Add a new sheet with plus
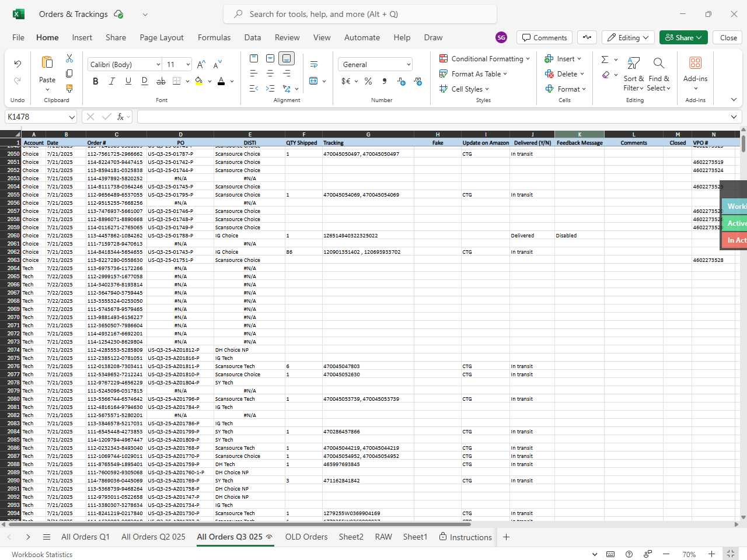The height and width of the screenshot is (560, 747). pos(506,537)
